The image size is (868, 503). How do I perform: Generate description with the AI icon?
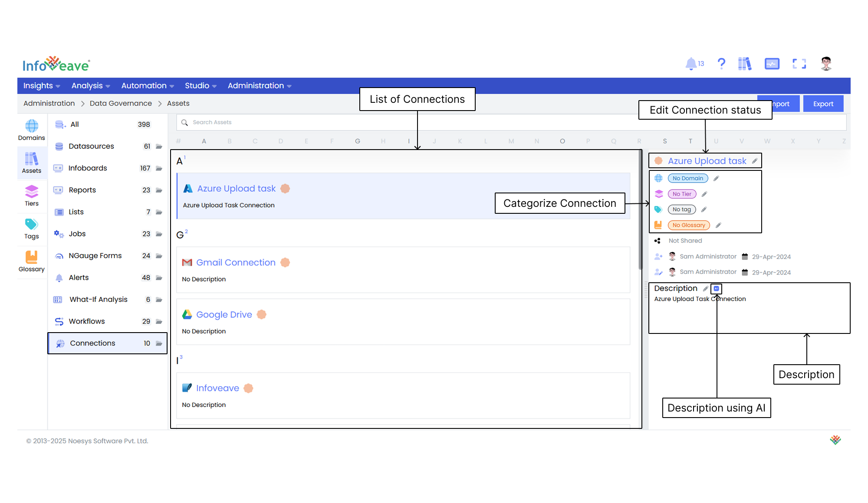(717, 288)
